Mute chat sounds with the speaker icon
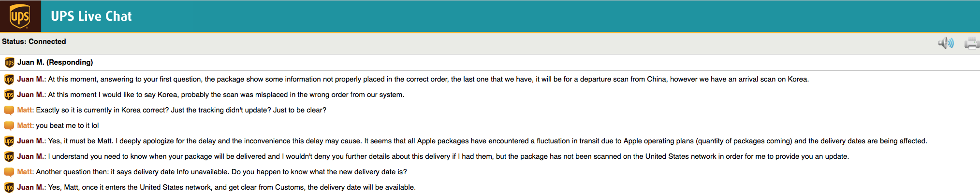Viewport: 980px width, 194px height. point(946,43)
